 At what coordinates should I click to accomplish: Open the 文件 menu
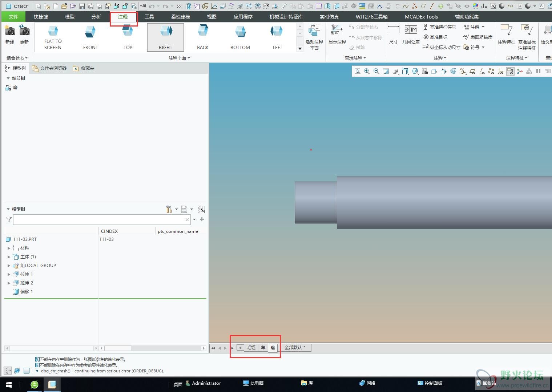[13, 17]
